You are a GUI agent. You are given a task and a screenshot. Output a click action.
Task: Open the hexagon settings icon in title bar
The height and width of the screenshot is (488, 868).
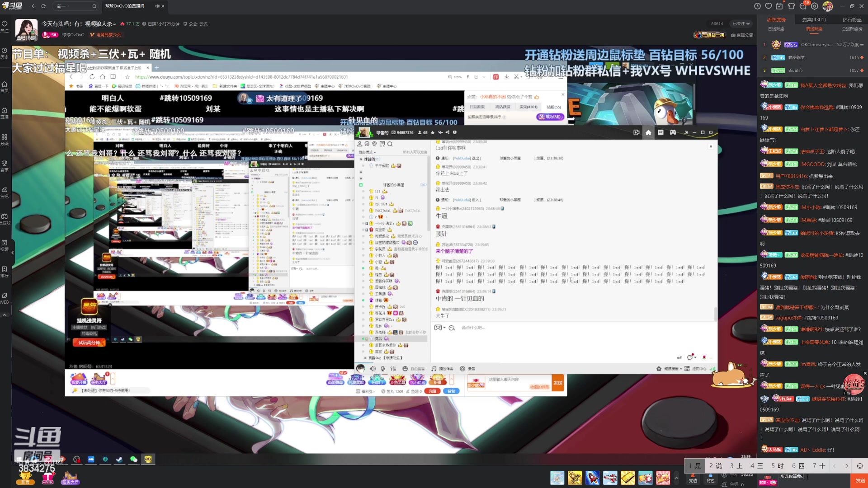click(815, 6)
